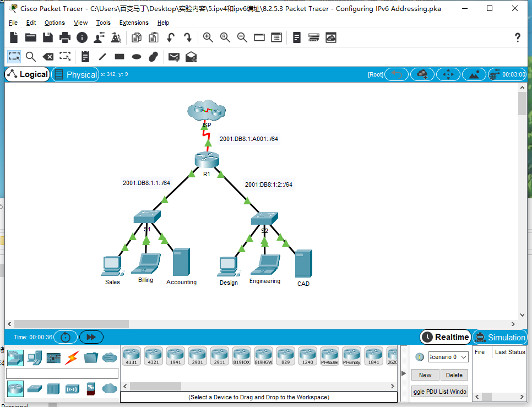This screenshot has width=532, height=407.
Task: Select the Add Simple PDU tool
Action: click(173, 57)
